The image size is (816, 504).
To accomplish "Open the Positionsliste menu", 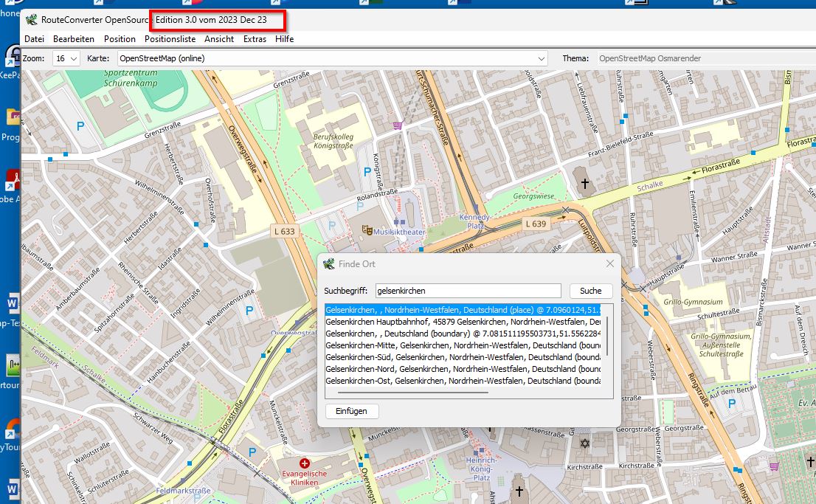I will [x=170, y=39].
